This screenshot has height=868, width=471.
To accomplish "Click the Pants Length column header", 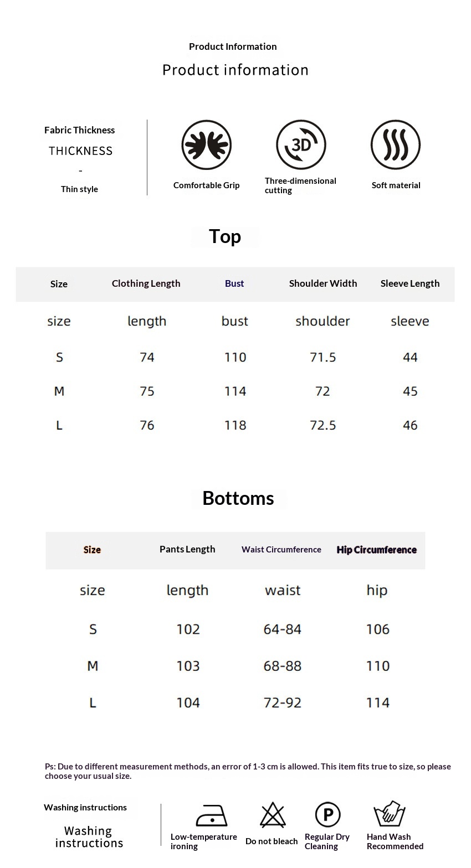I will (187, 549).
